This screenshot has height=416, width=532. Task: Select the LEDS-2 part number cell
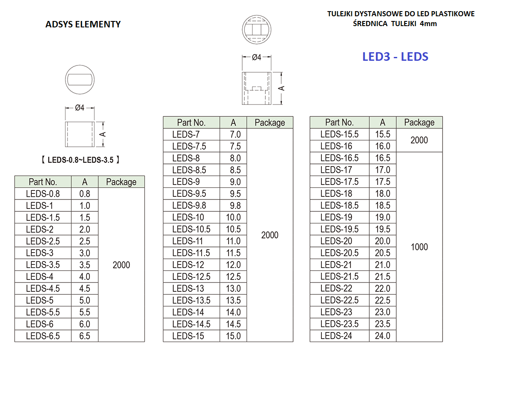[x=43, y=229]
